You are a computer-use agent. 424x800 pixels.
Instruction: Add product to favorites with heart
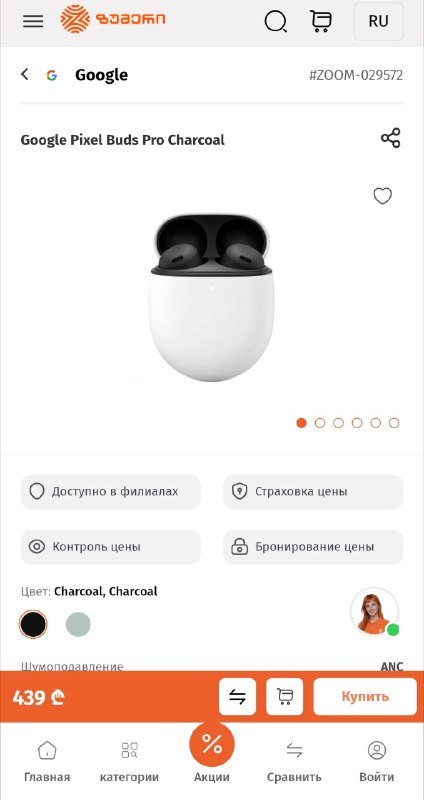tap(383, 195)
